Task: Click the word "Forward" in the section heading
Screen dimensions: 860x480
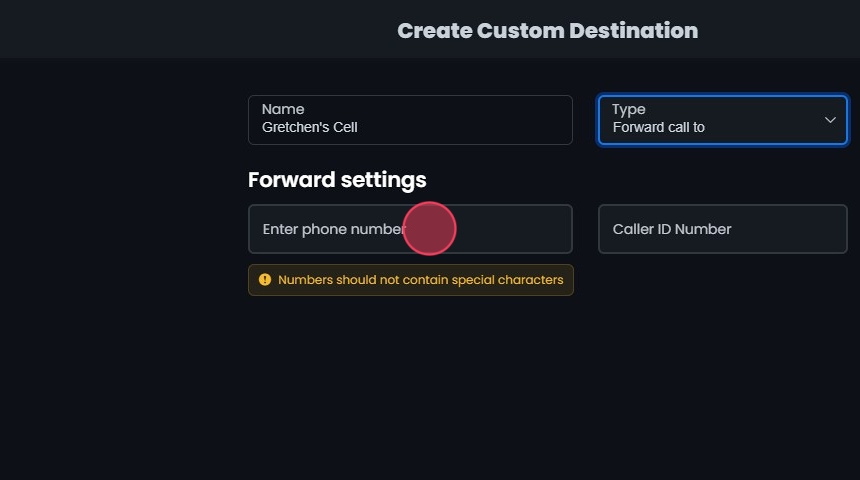Action: (x=291, y=180)
